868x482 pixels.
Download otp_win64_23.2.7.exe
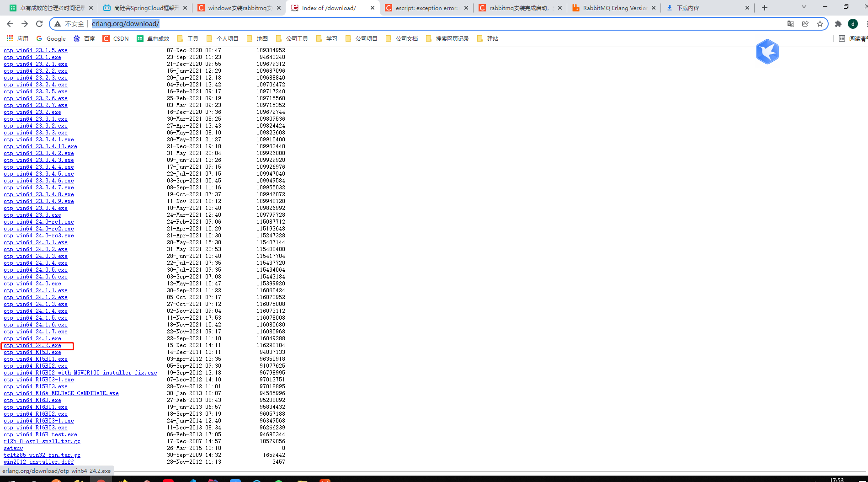[x=36, y=106]
